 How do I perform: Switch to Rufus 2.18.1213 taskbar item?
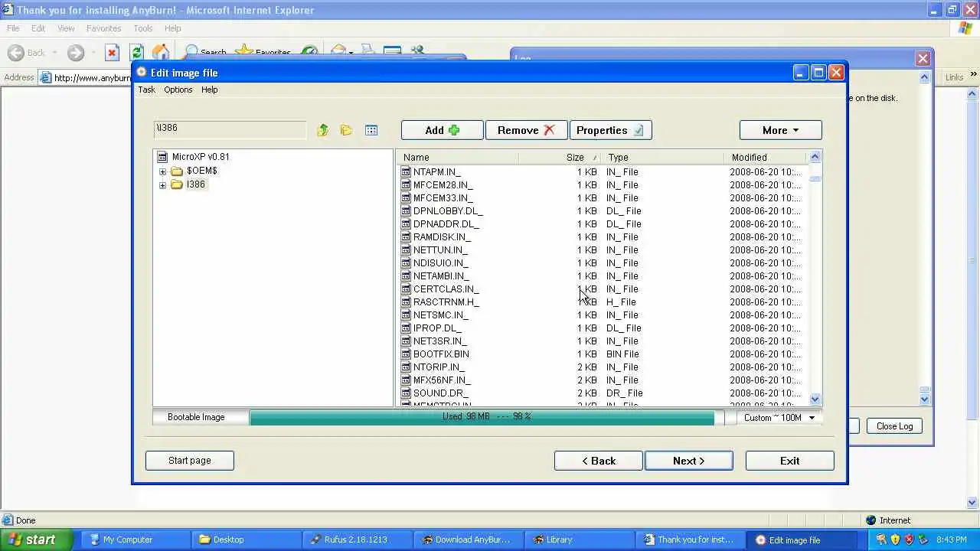[358, 540]
